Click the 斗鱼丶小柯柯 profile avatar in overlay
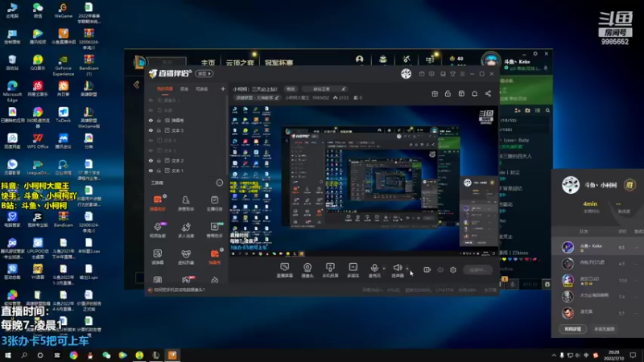 pos(571,185)
